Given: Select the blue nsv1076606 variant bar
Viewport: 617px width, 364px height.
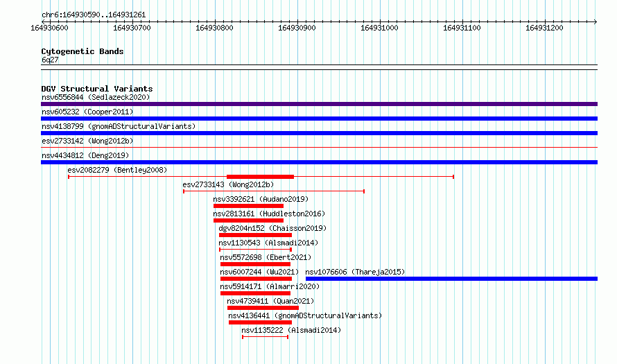Looking at the screenshot, I should click(452, 279).
